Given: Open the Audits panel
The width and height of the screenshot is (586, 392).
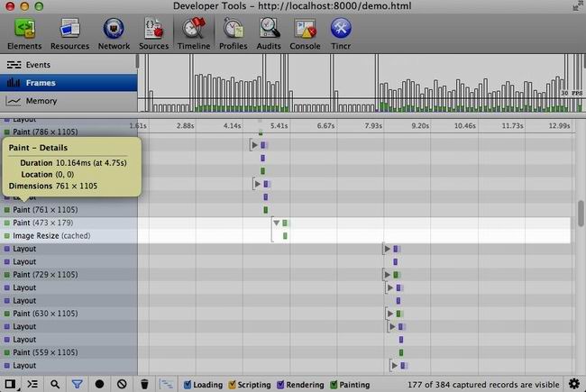Looking at the screenshot, I should [269, 34].
